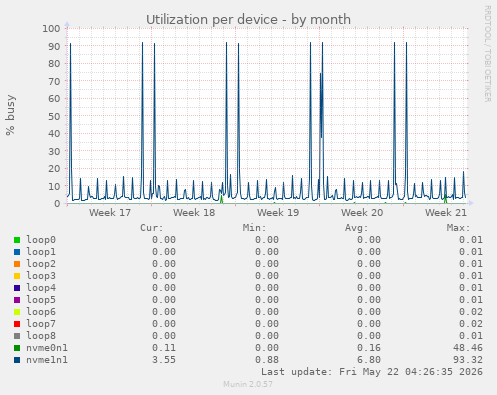Click the Last update timestamp line
This screenshot has height=395, width=497.
[x=372, y=372]
